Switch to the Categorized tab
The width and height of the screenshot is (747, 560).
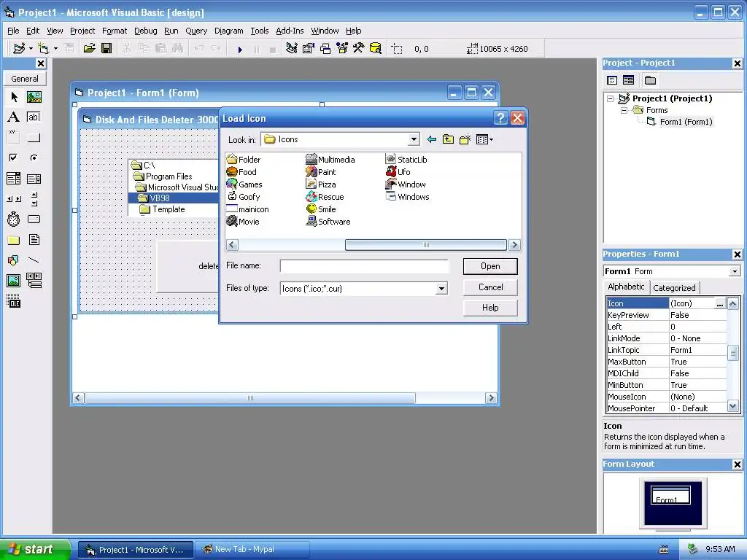(674, 287)
